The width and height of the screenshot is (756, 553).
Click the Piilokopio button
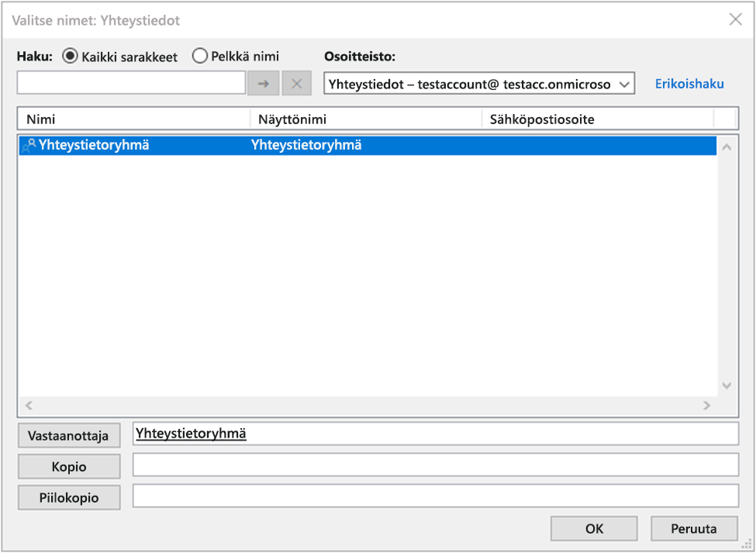click(69, 497)
